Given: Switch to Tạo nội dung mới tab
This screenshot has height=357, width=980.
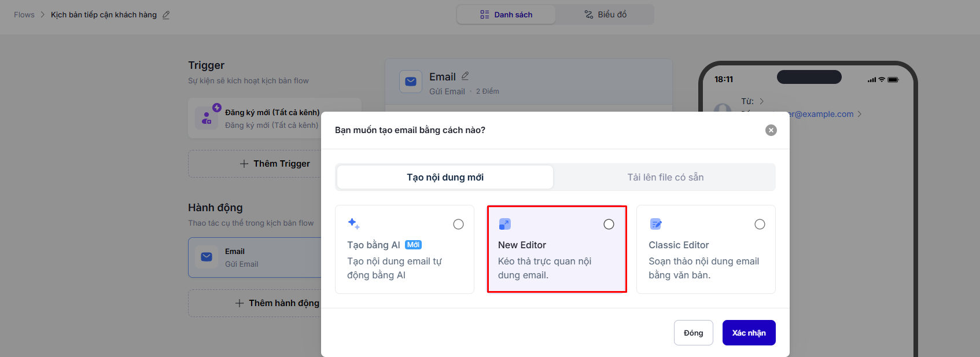Looking at the screenshot, I should (x=445, y=177).
